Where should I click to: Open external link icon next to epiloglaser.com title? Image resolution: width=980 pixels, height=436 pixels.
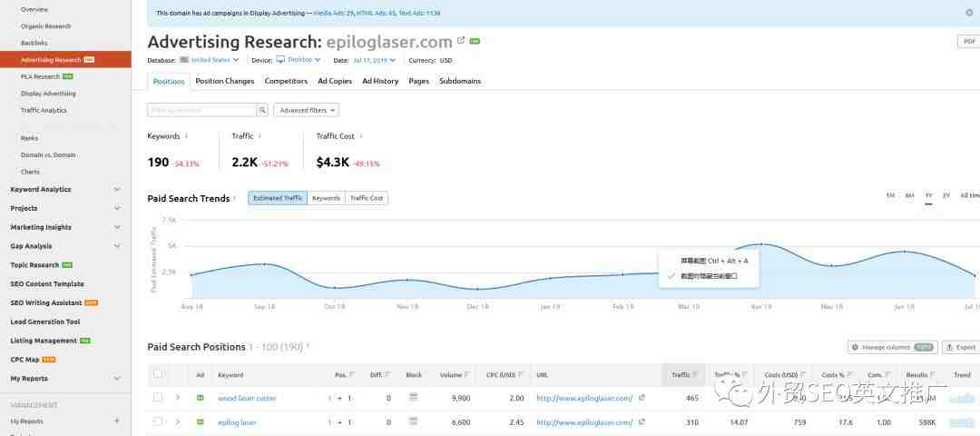pyautogui.click(x=461, y=41)
